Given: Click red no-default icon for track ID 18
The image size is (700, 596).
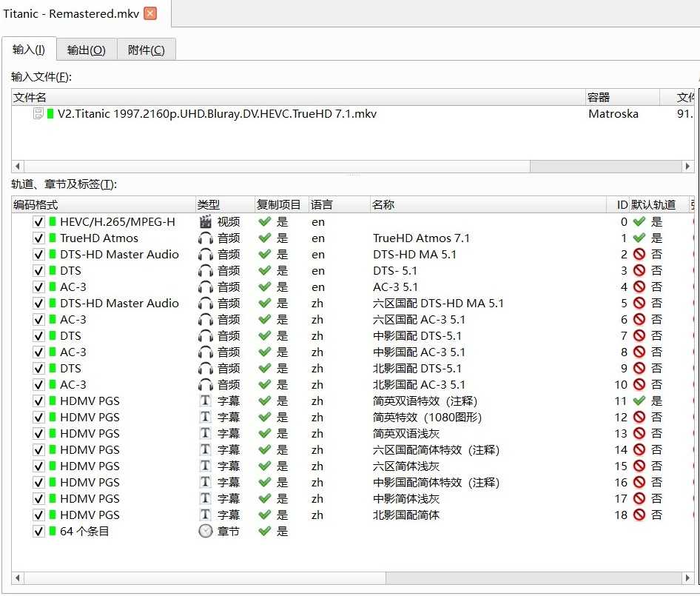Looking at the screenshot, I should coord(640,515).
